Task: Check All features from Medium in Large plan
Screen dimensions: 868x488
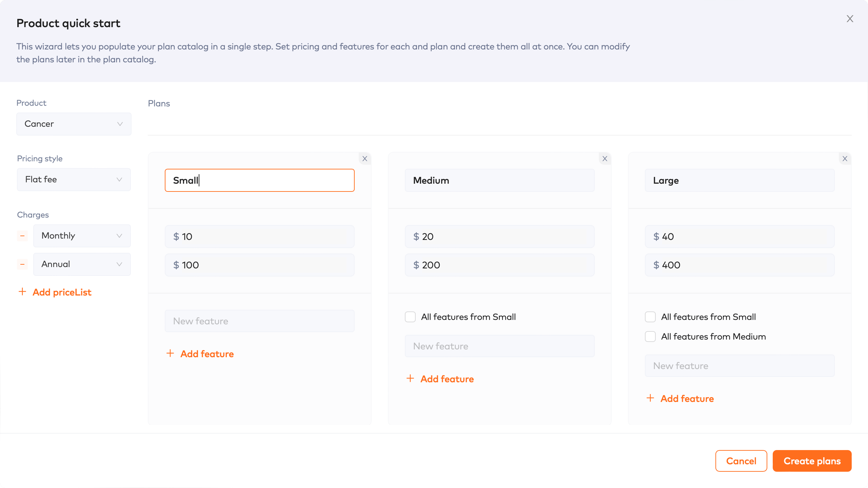Action: [650, 337]
